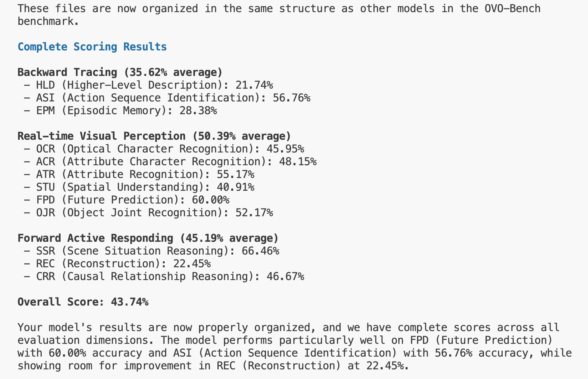Click the OJR Object Joint Recognition line
Image resolution: width=588 pixels, height=379 pixels.
point(148,213)
